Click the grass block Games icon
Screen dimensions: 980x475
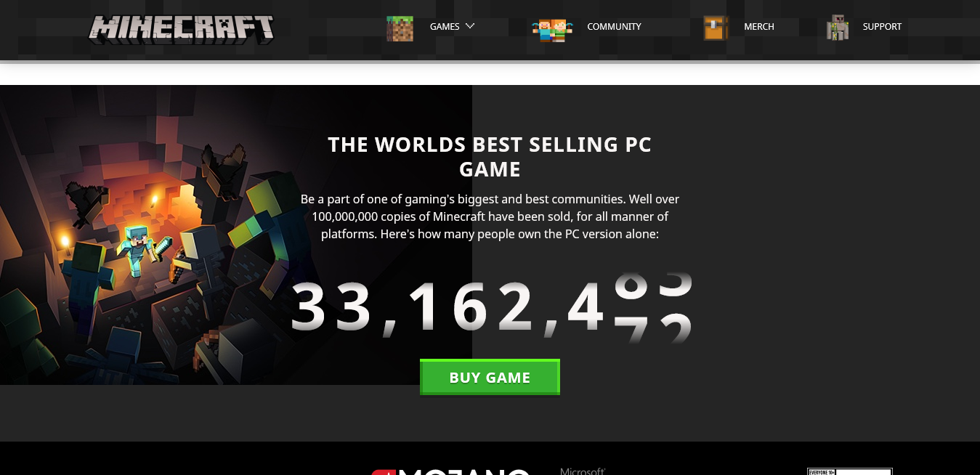[400, 28]
